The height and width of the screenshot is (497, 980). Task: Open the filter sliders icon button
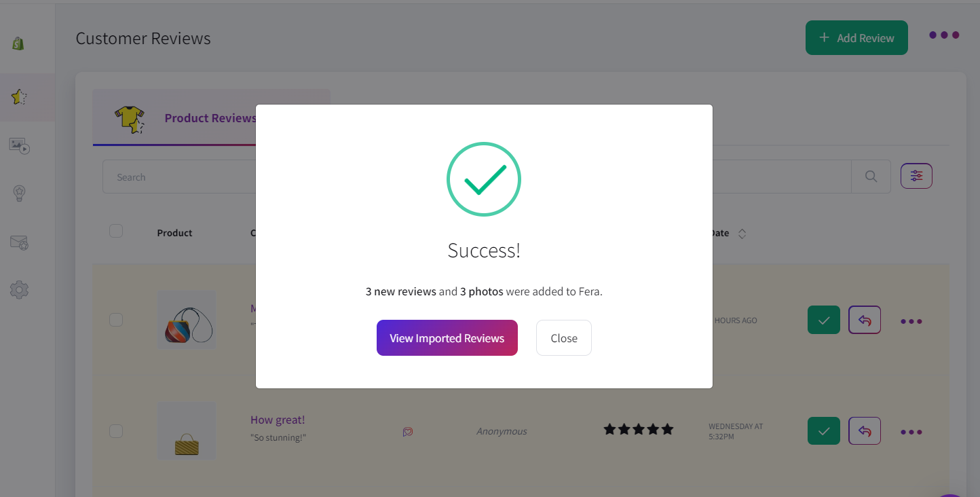coord(916,177)
